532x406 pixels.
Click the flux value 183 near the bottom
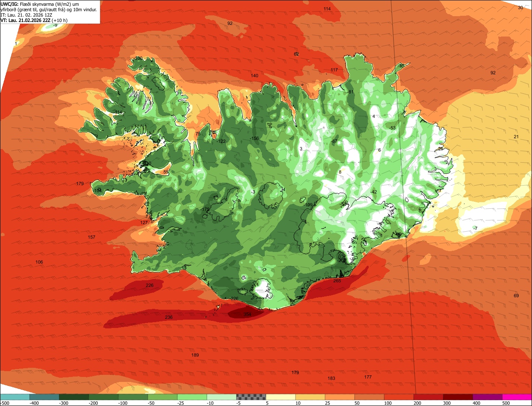(331, 378)
